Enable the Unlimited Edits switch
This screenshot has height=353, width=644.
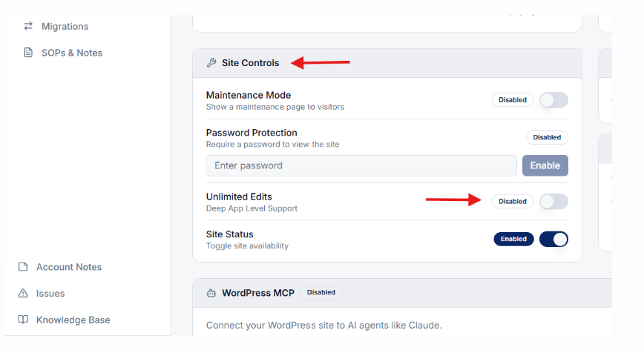(x=553, y=202)
